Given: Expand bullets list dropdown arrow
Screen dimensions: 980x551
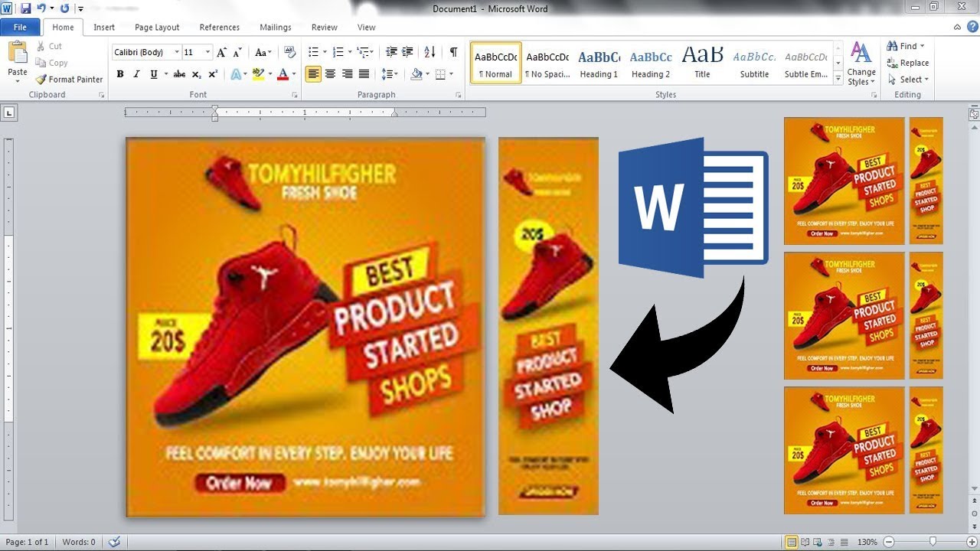Looking at the screenshot, I should click(x=325, y=52).
